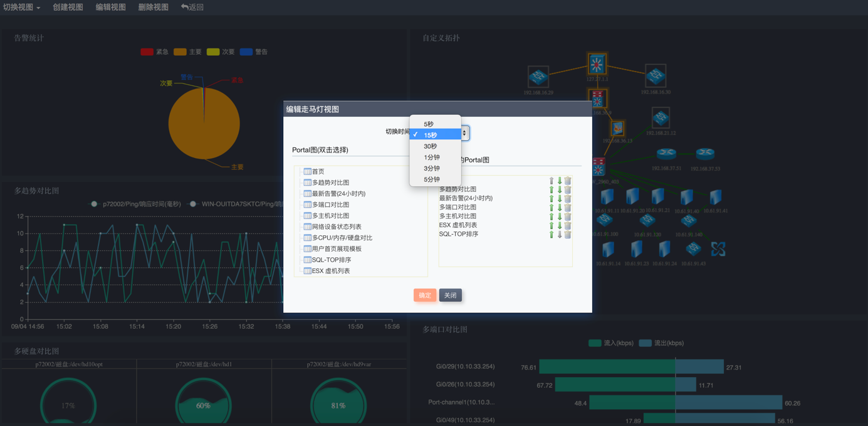868x426 pixels.
Task: Click 确定 to confirm carousel settings
Action: tap(425, 296)
